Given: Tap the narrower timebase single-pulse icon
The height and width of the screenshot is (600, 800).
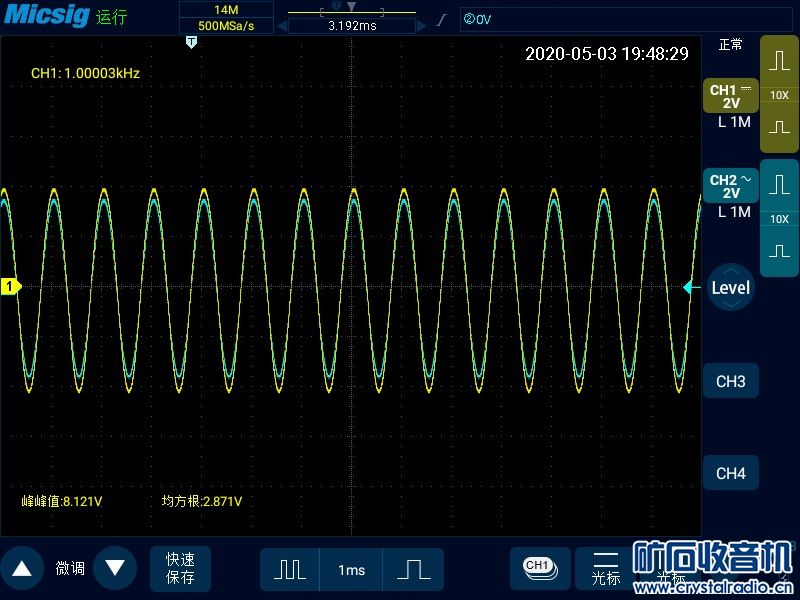Looking at the screenshot, I should click(x=413, y=569).
